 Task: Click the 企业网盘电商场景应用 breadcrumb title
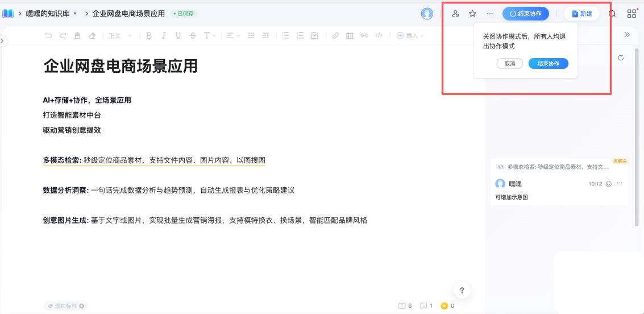(128, 14)
